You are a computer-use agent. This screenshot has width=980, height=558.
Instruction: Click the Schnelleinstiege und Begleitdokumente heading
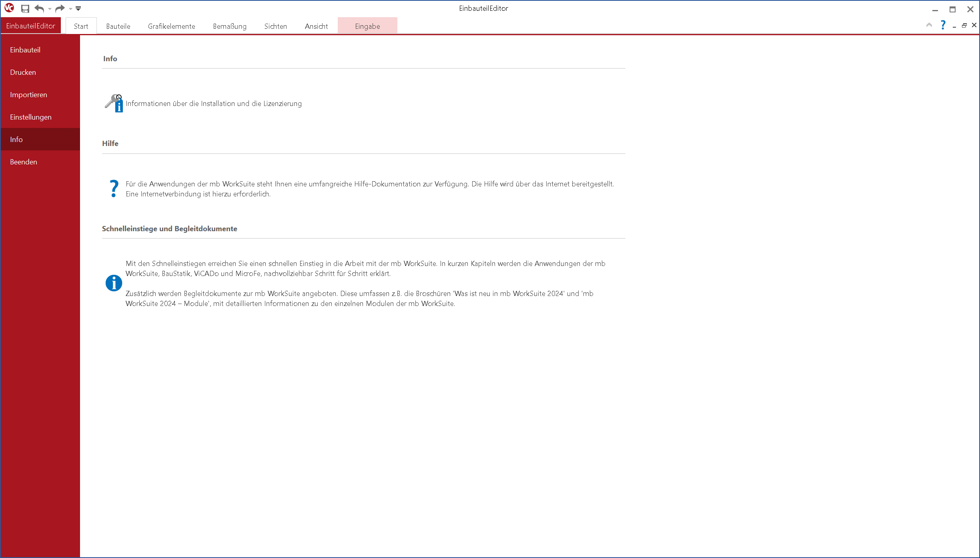point(170,229)
